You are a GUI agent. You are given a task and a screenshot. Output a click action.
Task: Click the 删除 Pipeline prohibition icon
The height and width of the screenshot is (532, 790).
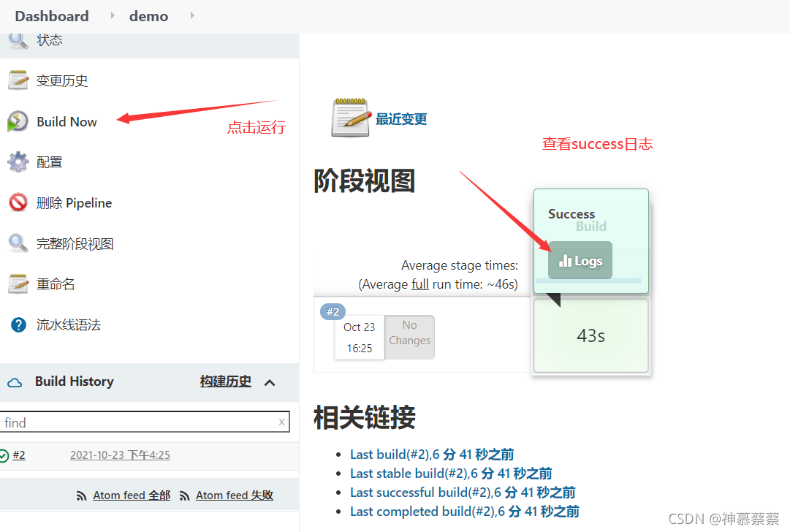[x=18, y=202]
